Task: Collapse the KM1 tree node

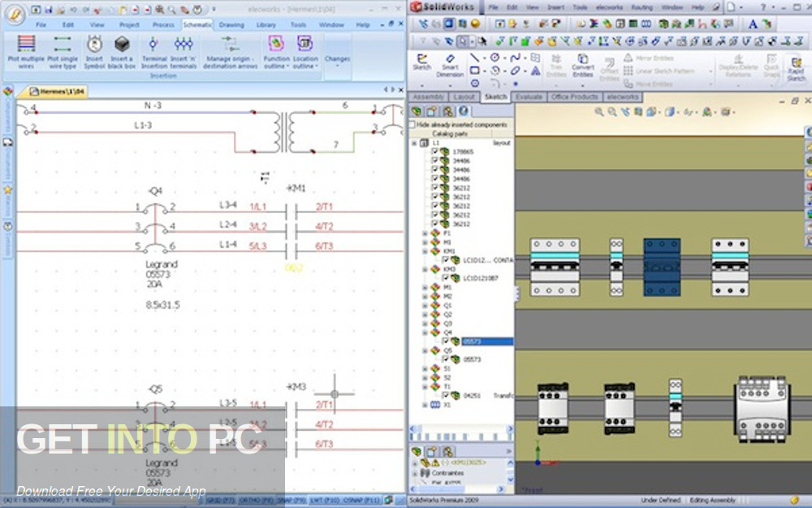Action: click(x=425, y=251)
